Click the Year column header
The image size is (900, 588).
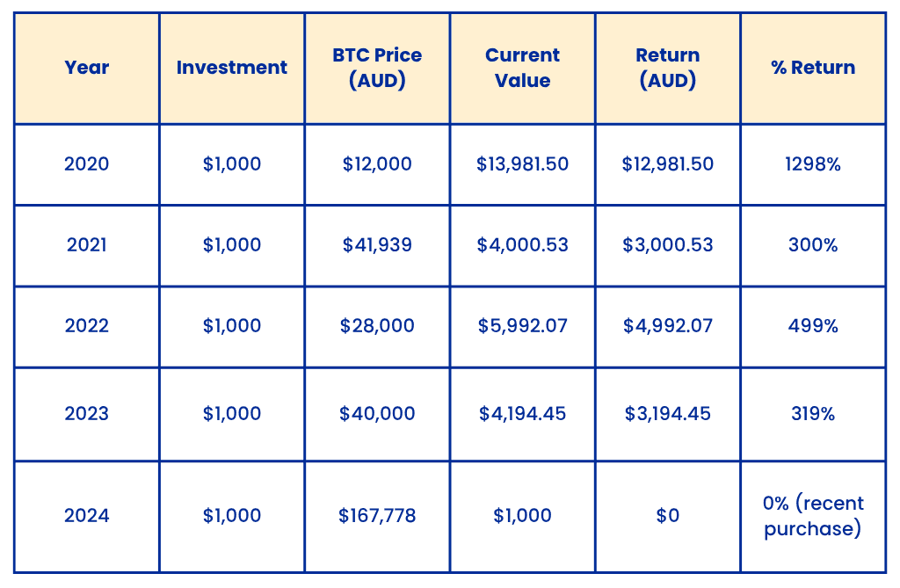point(87,68)
